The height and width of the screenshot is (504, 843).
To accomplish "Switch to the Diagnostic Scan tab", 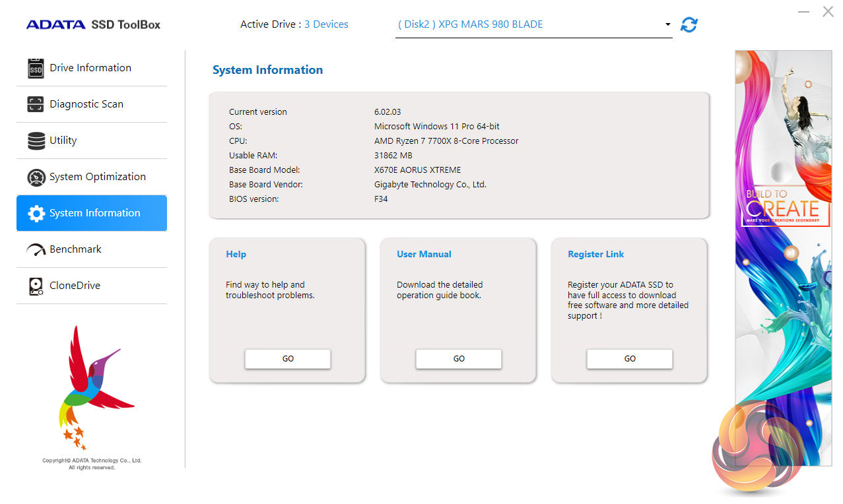I will click(x=92, y=104).
